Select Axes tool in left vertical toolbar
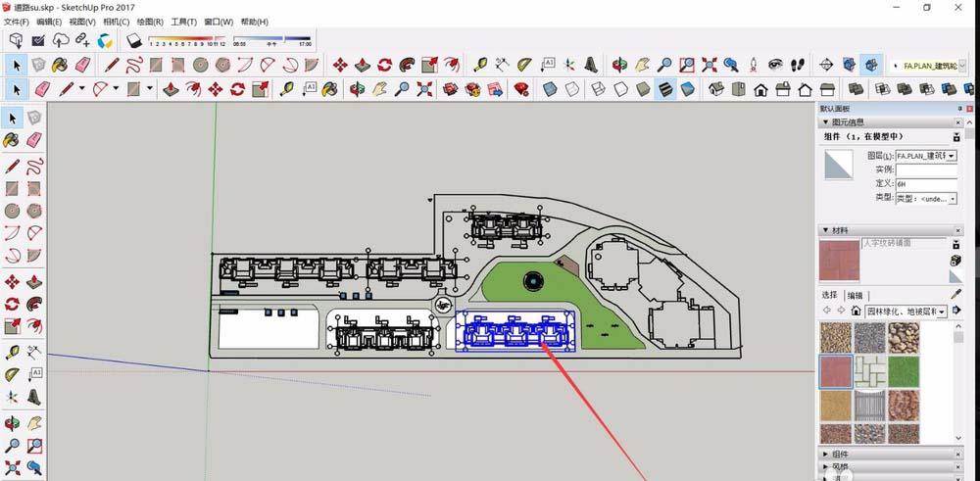Viewport: 980px width, 481px height. [12, 398]
